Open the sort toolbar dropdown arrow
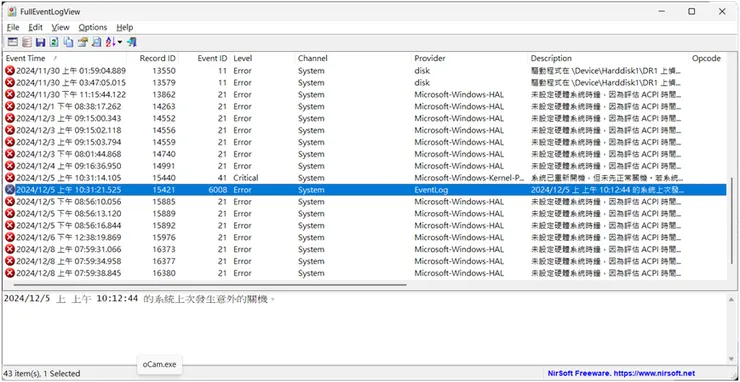 (x=120, y=42)
